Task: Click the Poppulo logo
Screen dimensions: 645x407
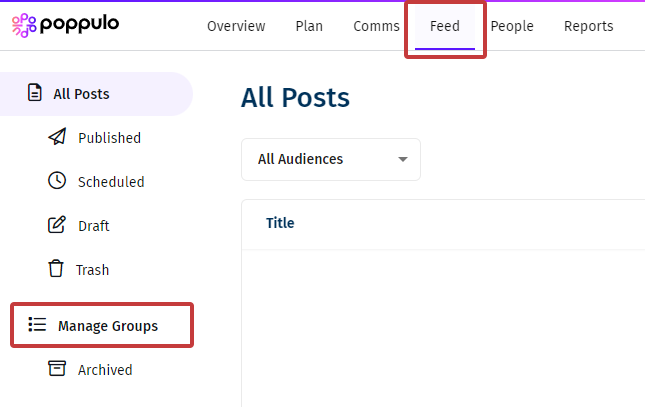Action: 65,23
